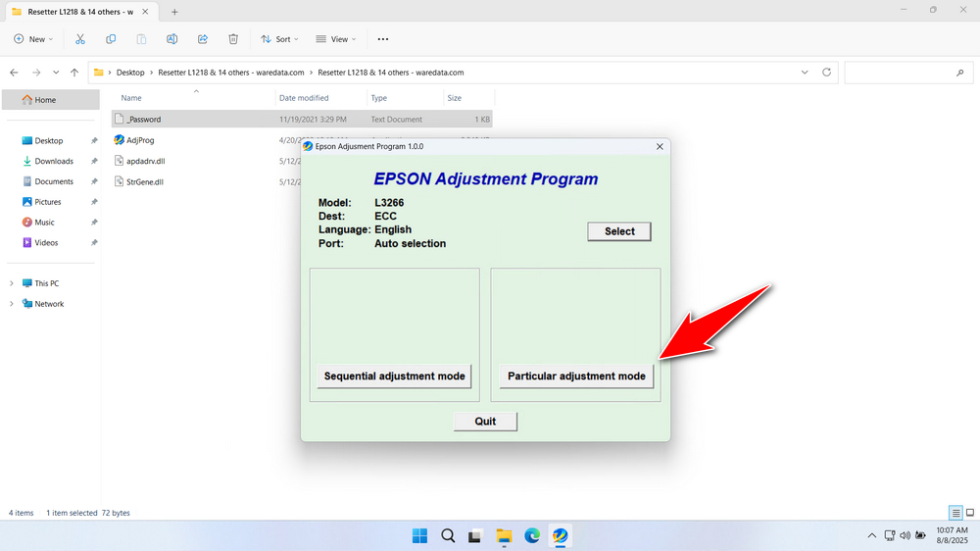This screenshot has width=980, height=551.
Task: Select the _Password text file
Action: click(302, 120)
